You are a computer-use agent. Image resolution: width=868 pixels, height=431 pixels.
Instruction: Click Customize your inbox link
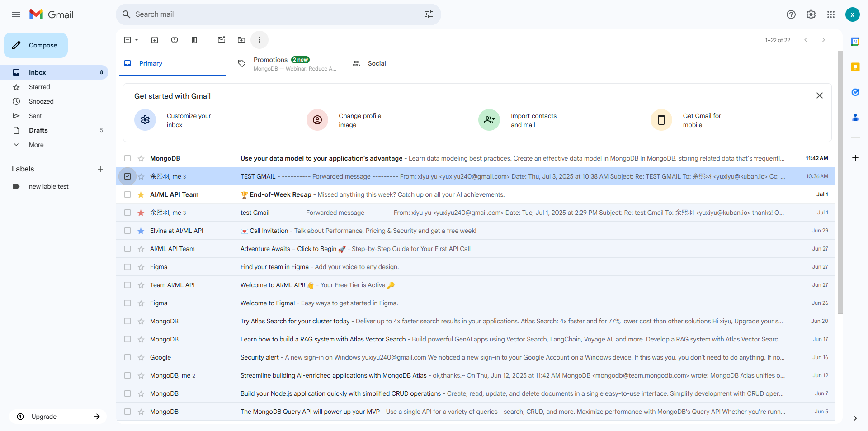coord(189,120)
